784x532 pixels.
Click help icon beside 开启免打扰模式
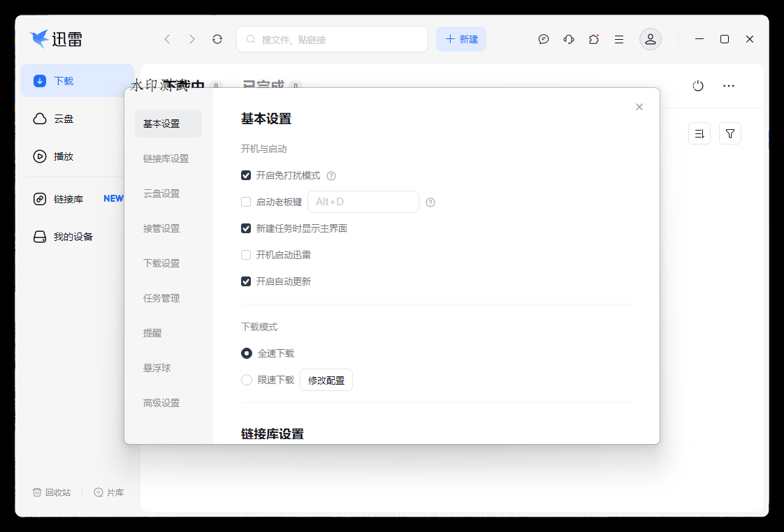point(331,176)
